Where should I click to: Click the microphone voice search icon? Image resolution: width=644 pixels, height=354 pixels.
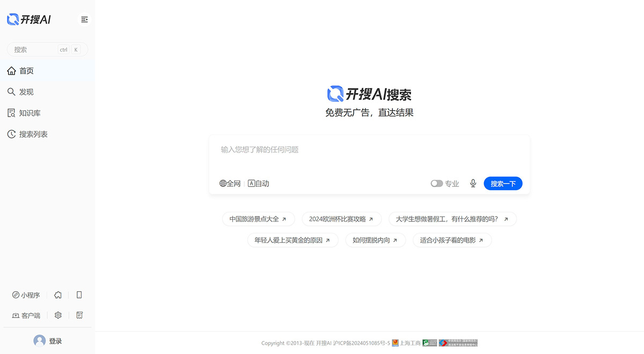[473, 183]
